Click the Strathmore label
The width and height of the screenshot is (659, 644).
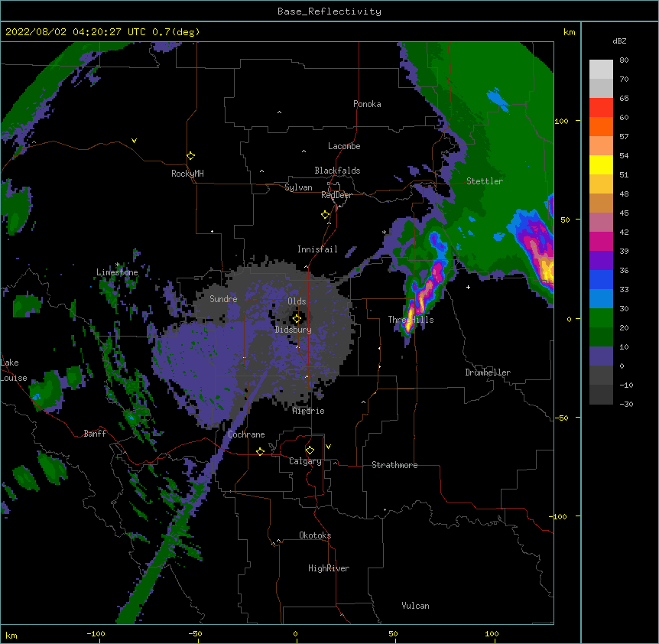click(x=394, y=465)
